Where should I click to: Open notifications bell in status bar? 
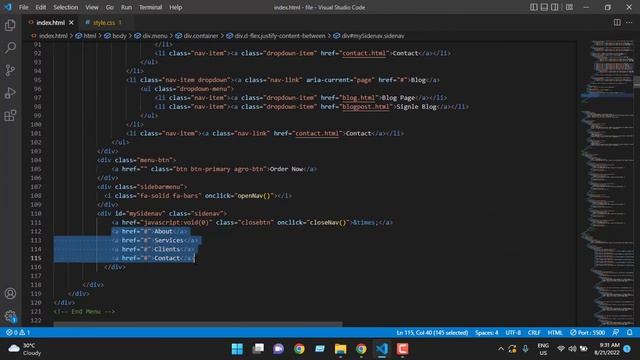coord(629,333)
